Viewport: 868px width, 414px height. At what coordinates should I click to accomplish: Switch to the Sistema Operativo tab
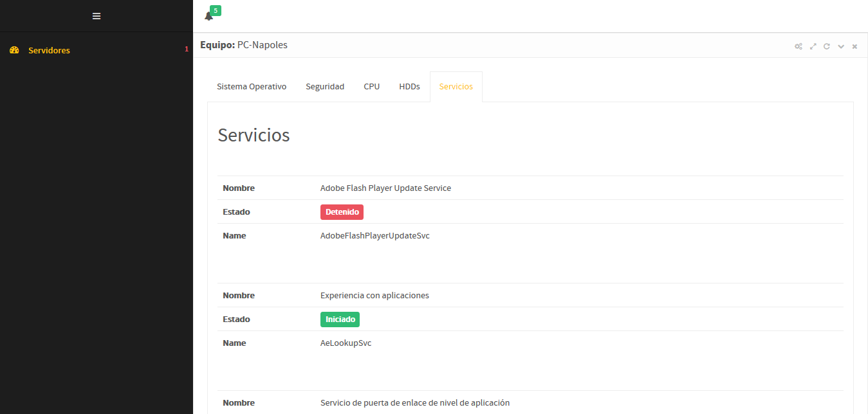(x=251, y=87)
